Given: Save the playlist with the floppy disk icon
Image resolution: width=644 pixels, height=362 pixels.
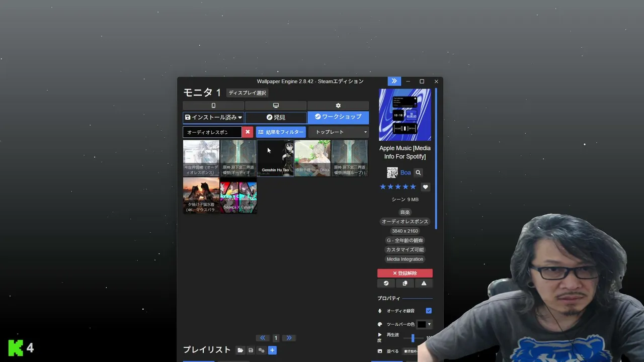Looking at the screenshot, I should tap(251, 350).
